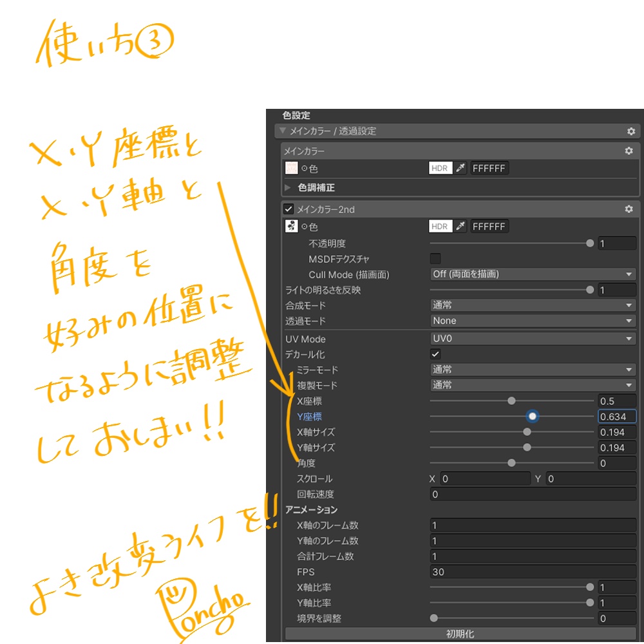This screenshot has width=644, height=644.
Task: Edit the FPS value 30 field
Action: pos(533,572)
